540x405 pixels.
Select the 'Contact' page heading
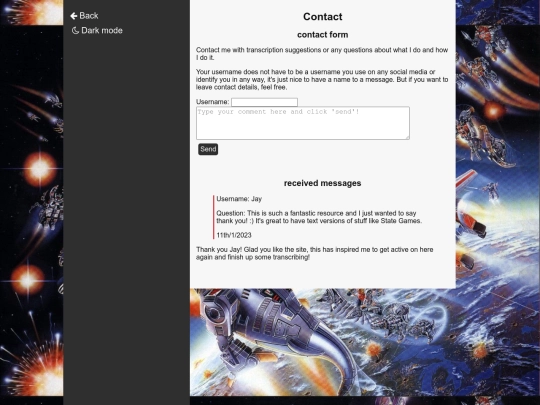[323, 17]
